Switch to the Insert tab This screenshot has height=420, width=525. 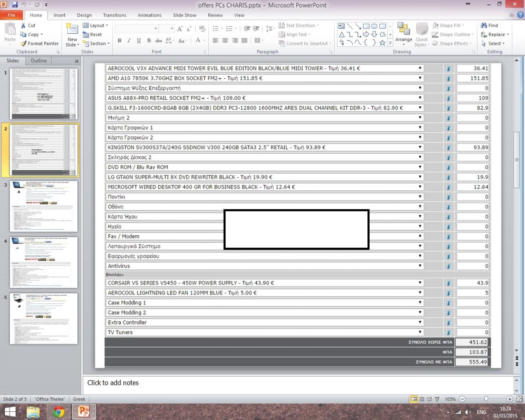pos(59,15)
